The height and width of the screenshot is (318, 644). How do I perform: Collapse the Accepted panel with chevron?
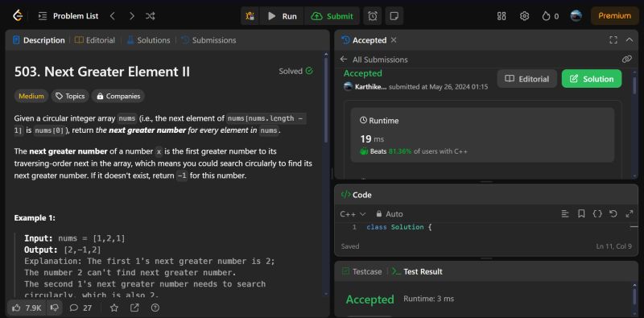630,40
